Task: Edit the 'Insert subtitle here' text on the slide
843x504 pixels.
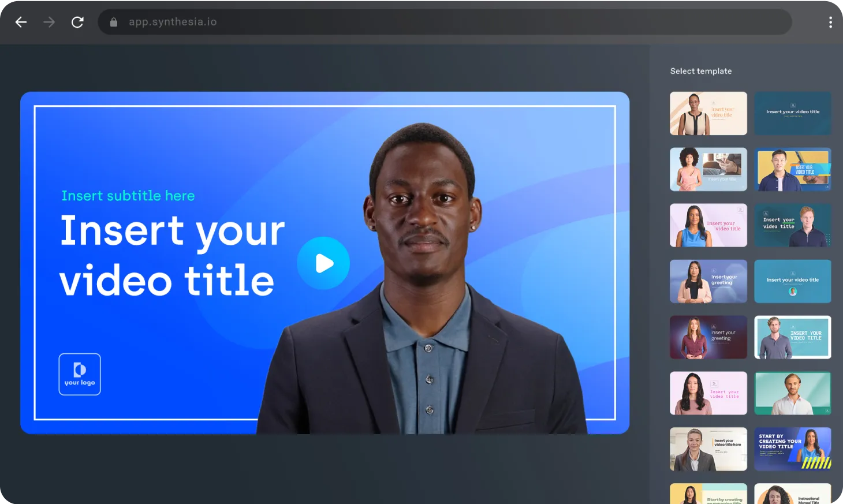Action: coord(128,195)
